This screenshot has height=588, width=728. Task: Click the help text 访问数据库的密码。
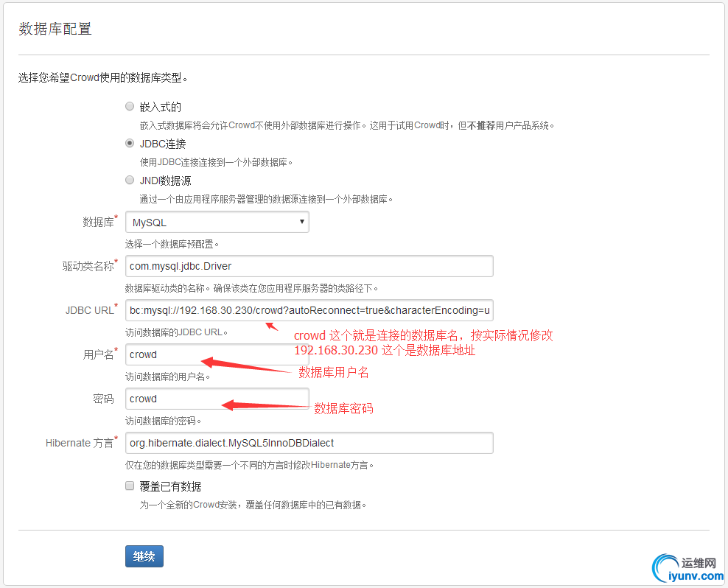coord(164,421)
